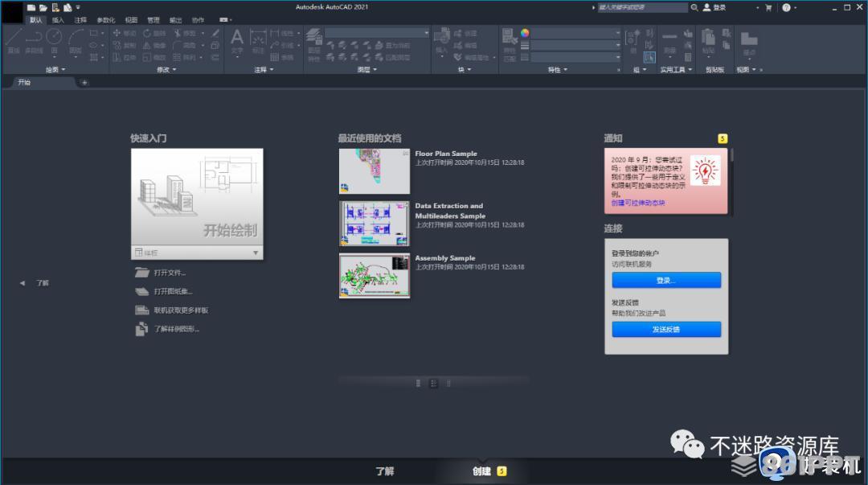Screen dimensions: 868x485
Task: Select the Mirror tool in the modify panel
Action: pos(154,46)
